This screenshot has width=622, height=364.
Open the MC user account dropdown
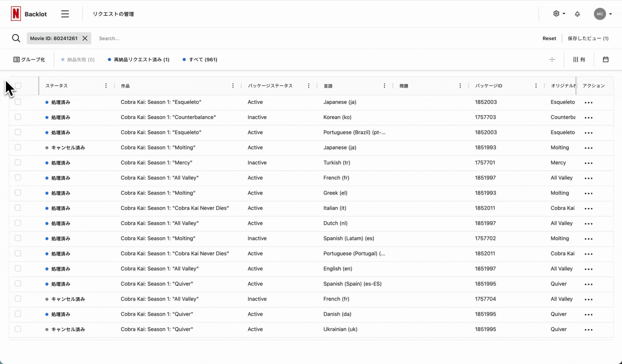(x=603, y=14)
